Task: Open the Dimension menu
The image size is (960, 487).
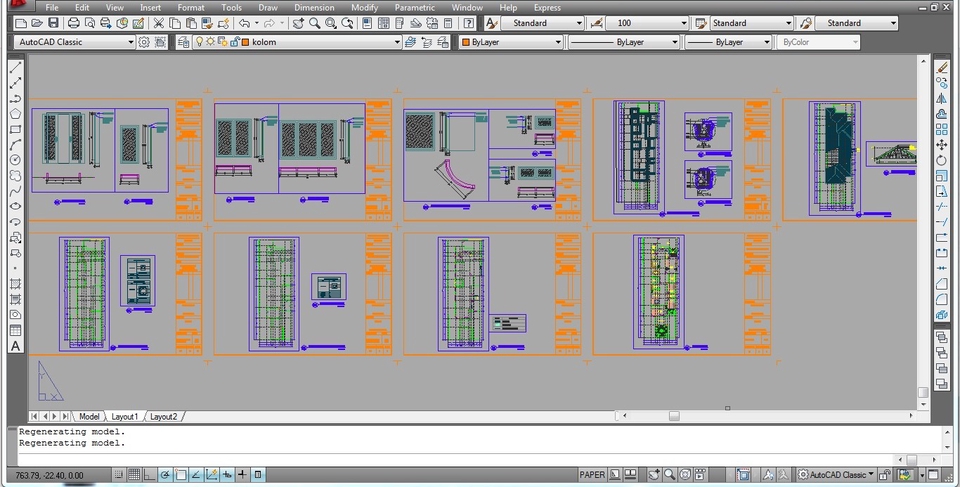Action: [x=314, y=7]
